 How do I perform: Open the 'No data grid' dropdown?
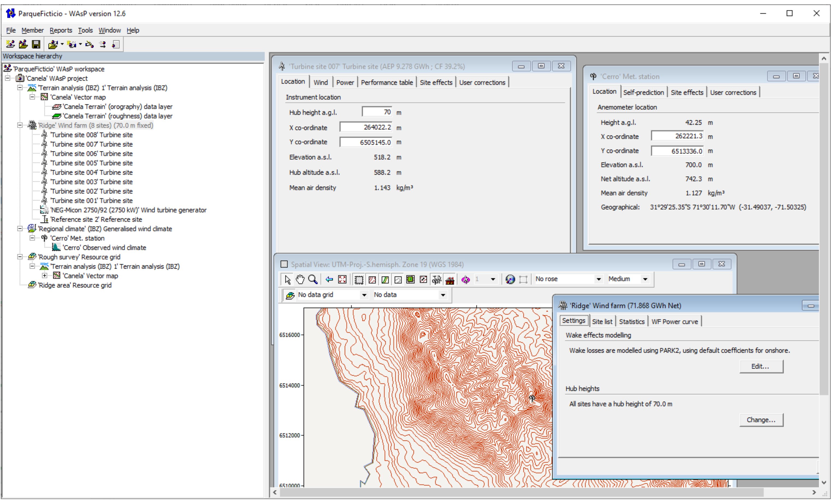(x=364, y=295)
